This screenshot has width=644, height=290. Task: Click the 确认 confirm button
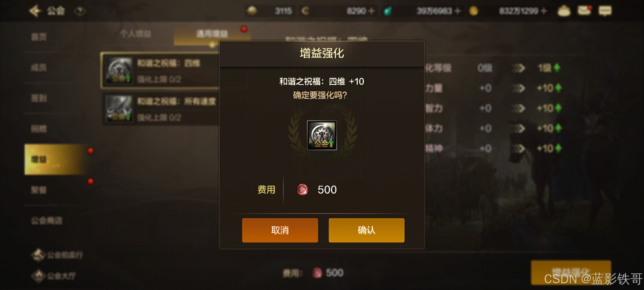[x=366, y=230]
